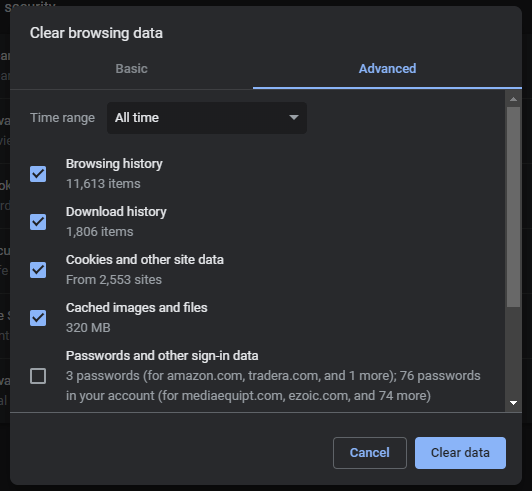
Task: Switch to the Basic tab
Action: click(x=131, y=69)
